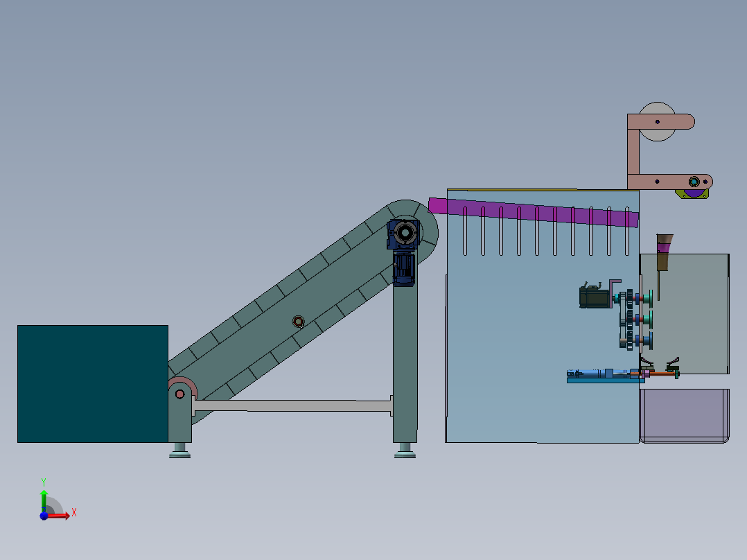Viewport: 747px width, 560px height.
Task: Select the small brown ring on conveyor side
Action: pyautogui.click(x=298, y=322)
